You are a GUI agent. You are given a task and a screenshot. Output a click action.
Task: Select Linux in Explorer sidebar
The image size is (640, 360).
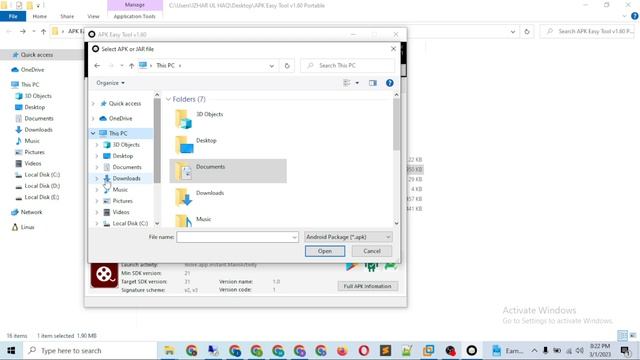click(27, 227)
